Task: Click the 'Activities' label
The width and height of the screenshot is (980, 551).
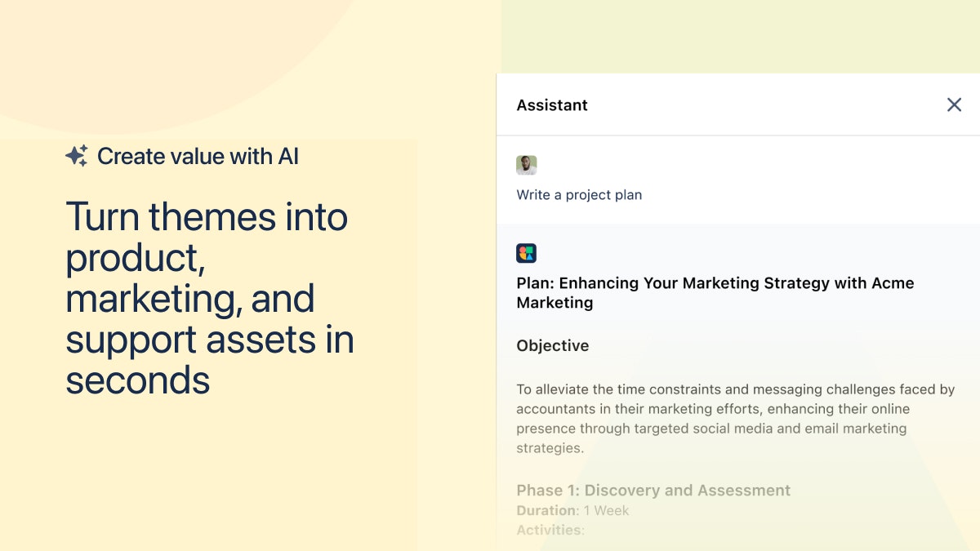Action: [x=549, y=531]
